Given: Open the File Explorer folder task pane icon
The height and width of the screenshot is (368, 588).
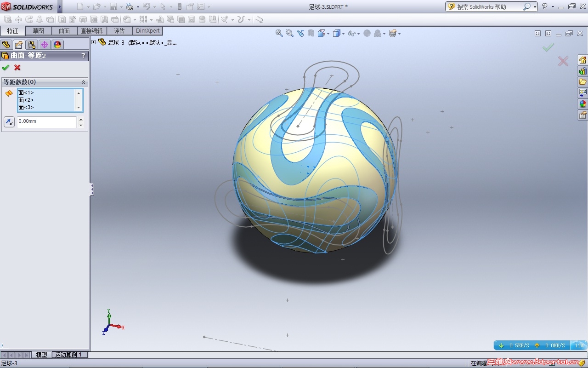Looking at the screenshot, I should [x=583, y=82].
